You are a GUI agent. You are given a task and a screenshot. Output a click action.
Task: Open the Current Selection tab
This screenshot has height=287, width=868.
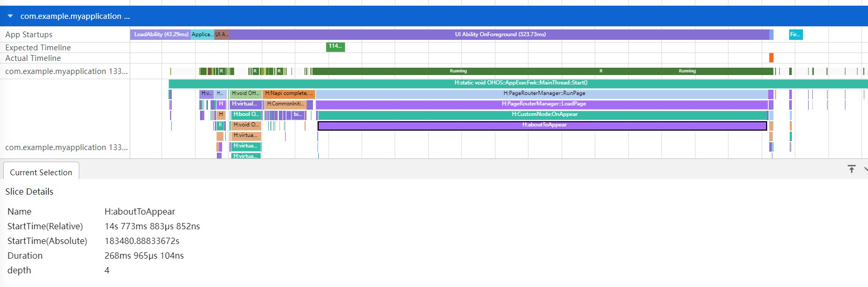coord(41,172)
